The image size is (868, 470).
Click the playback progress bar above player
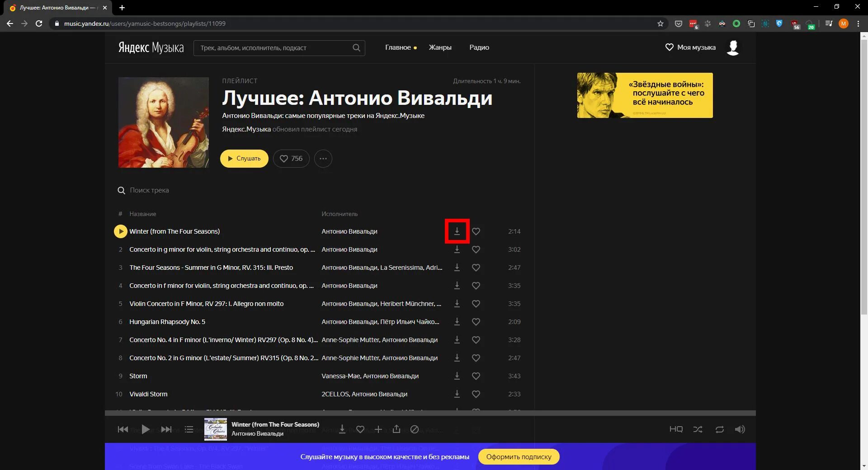[x=430, y=413]
